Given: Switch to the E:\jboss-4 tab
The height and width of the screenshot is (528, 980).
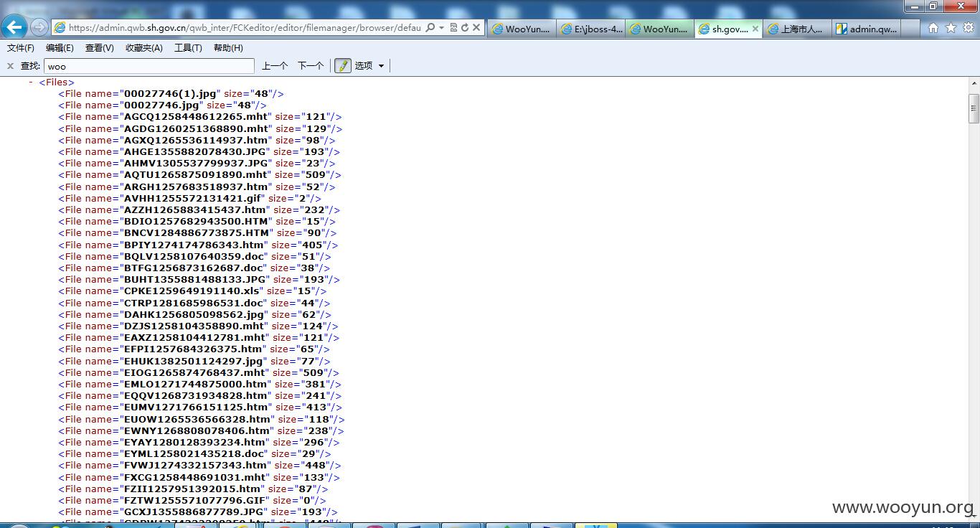Looking at the screenshot, I should pyautogui.click(x=592, y=29).
